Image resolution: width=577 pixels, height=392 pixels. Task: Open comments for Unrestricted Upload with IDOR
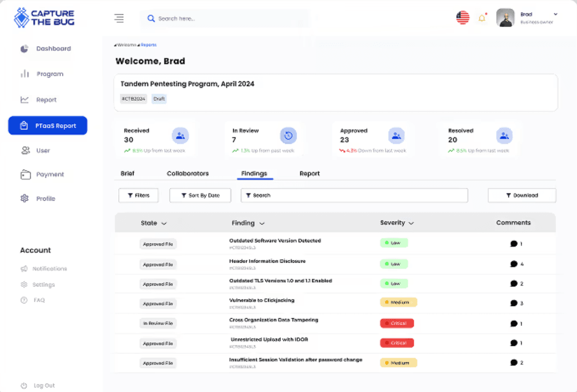514,343
